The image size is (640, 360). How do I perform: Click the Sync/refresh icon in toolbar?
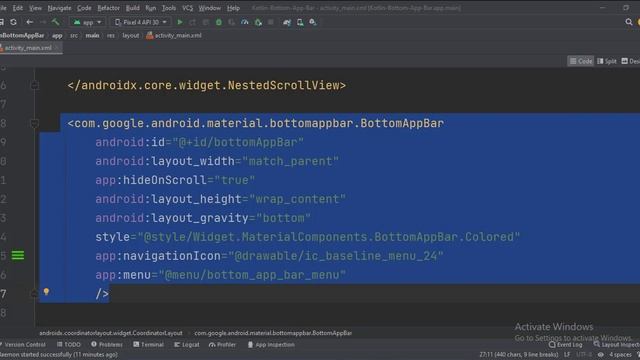[x=13, y=22]
